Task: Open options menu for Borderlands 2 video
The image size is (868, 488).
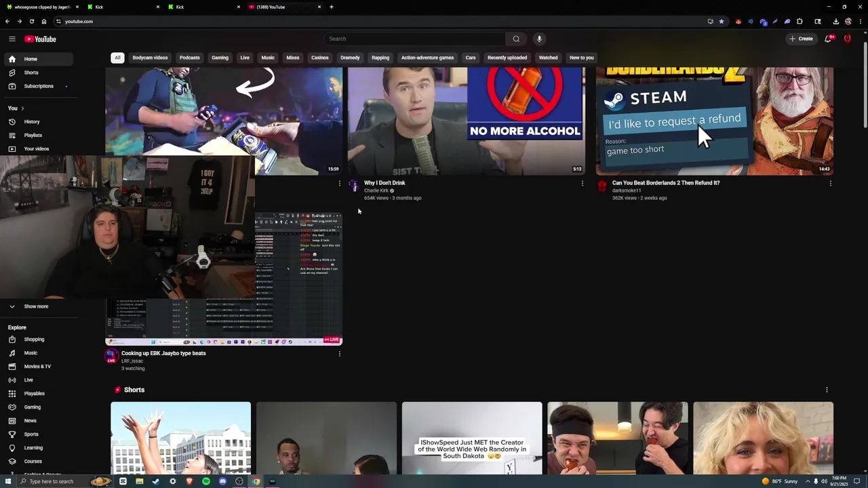Action: coord(830,183)
